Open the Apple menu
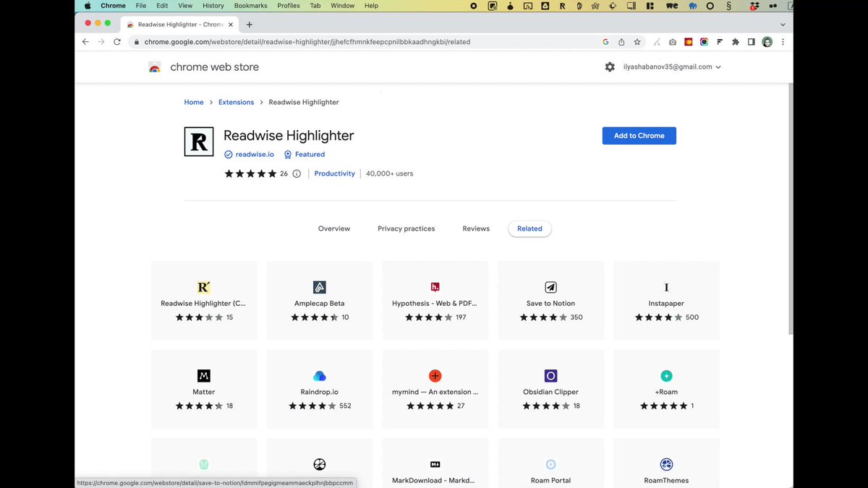 click(88, 6)
